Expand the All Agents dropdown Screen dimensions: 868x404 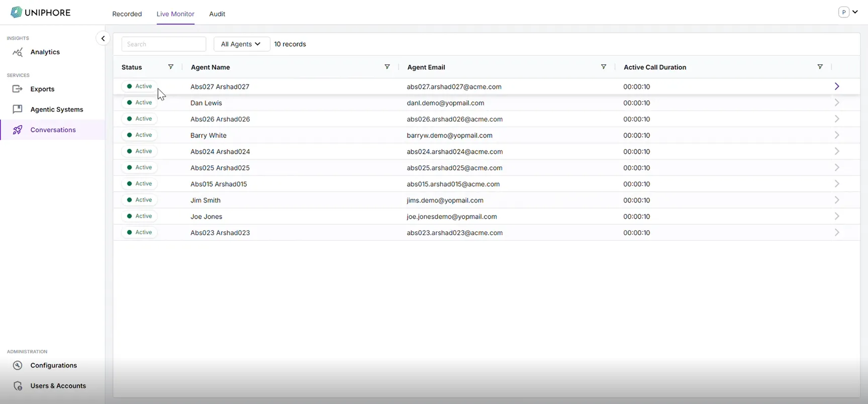[241, 44]
